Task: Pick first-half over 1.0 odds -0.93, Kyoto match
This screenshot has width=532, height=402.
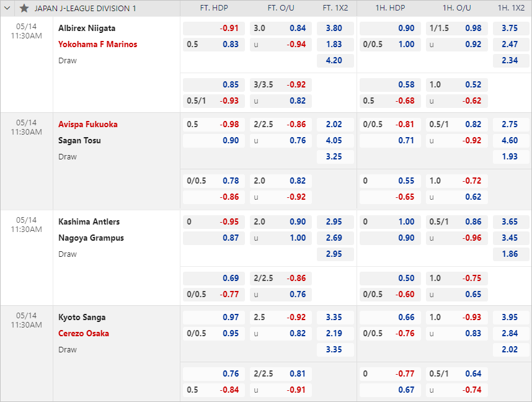Action: click(x=457, y=318)
